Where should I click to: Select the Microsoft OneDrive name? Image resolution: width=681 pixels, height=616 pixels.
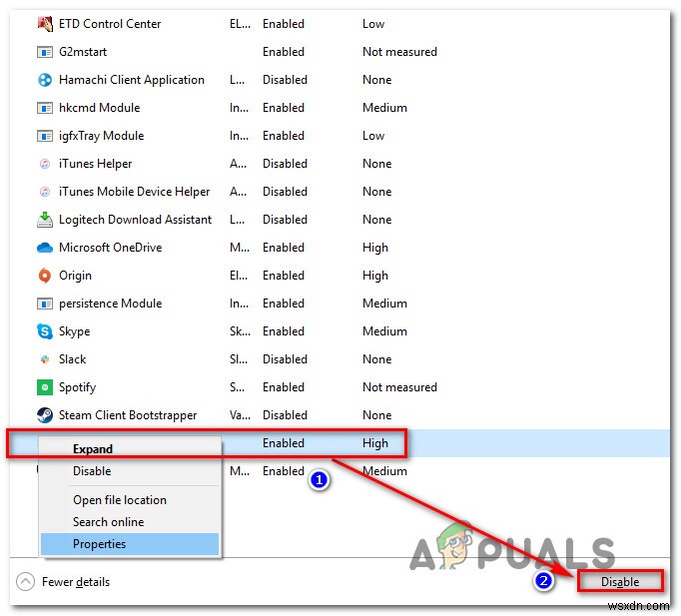tap(110, 248)
